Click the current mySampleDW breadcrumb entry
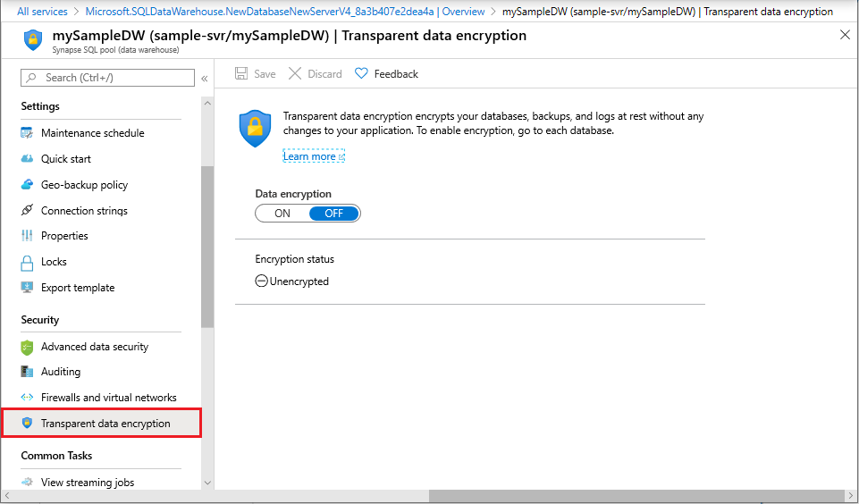 [x=668, y=12]
